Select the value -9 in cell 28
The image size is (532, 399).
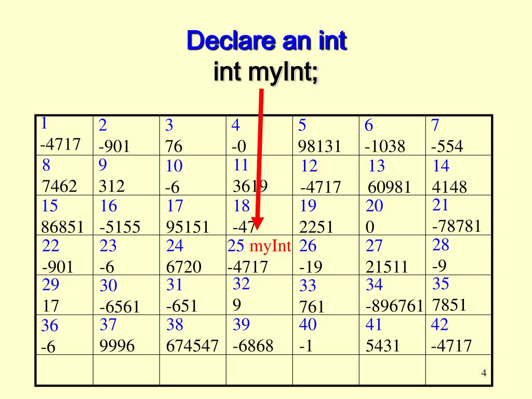click(x=439, y=265)
